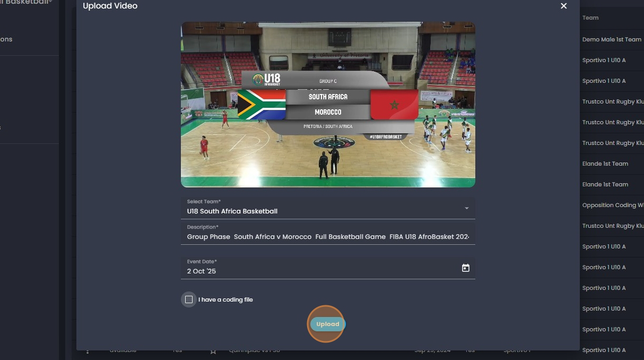Image resolution: width=644 pixels, height=360 pixels.
Task: Click the star icon in the bottom row
Action: click(x=213, y=350)
